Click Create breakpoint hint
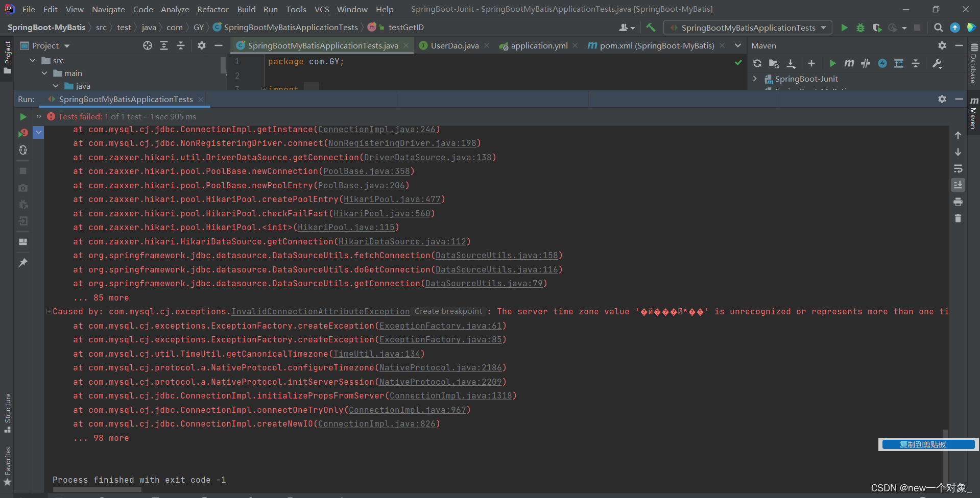The height and width of the screenshot is (498, 980). pyautogui.click(x=448, y=311)
